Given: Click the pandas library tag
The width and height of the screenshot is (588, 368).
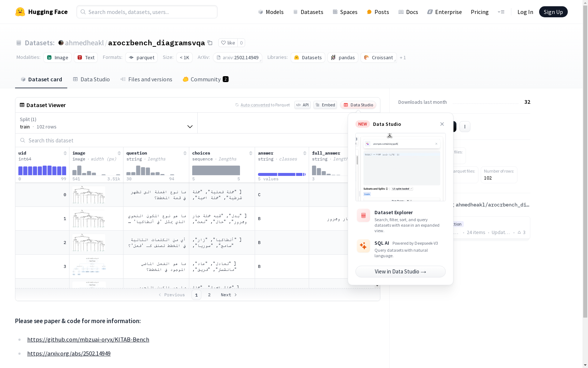Looking at the screenshot, I should click(x=343, y=57).
